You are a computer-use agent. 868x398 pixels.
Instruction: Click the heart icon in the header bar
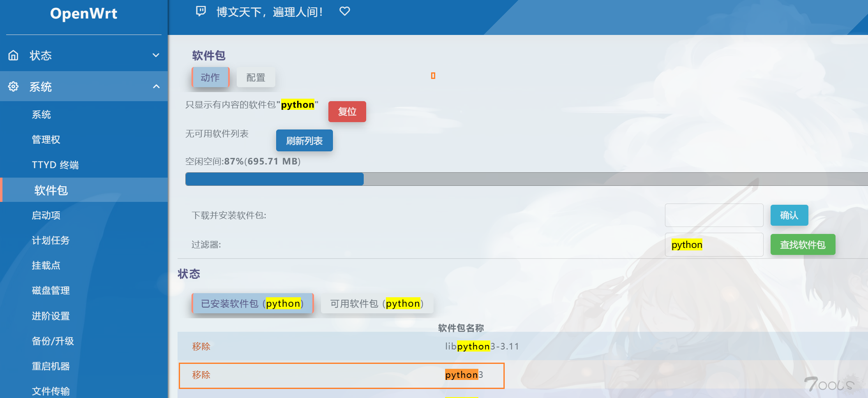point(344,12)
